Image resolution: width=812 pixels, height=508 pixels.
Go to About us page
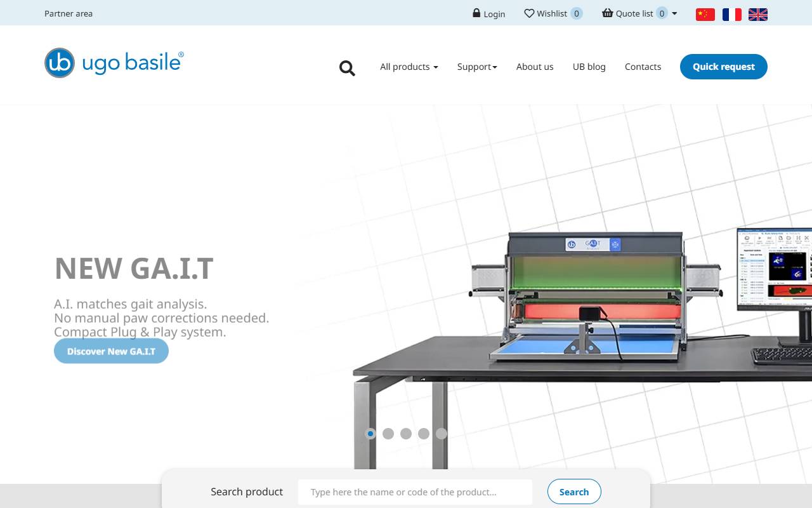(x=535, y=67)
